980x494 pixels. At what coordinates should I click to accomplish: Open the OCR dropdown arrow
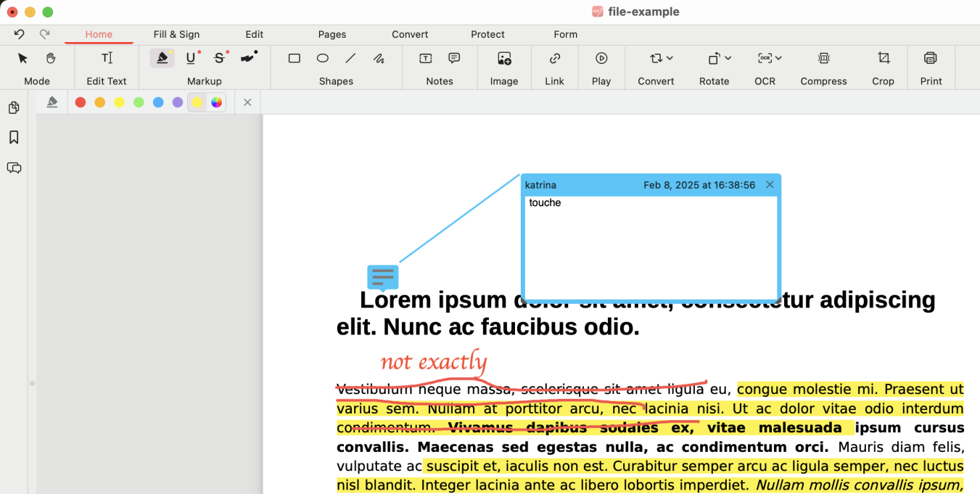coord(778,58)
